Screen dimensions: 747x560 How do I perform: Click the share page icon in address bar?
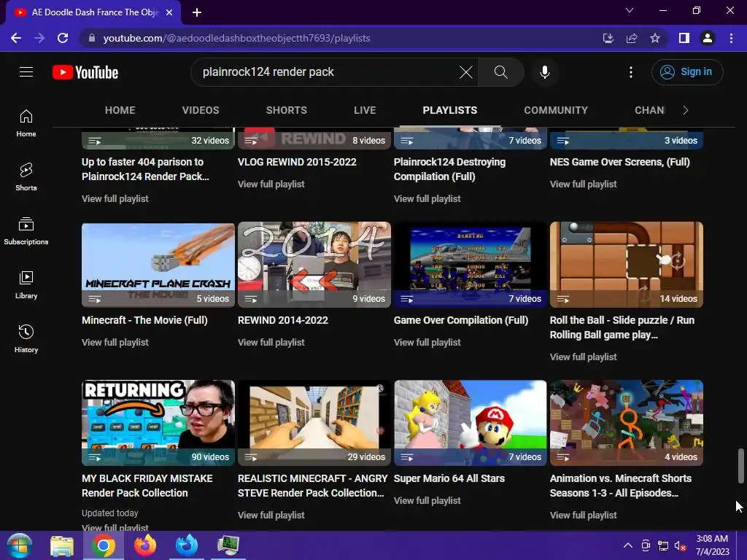pyautogui.click(x=632, y=38)
